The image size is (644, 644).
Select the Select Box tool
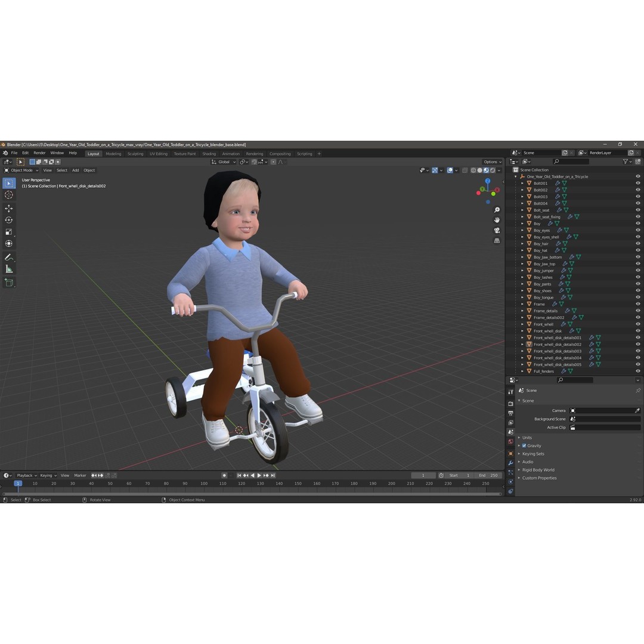(x=8, y=183)
